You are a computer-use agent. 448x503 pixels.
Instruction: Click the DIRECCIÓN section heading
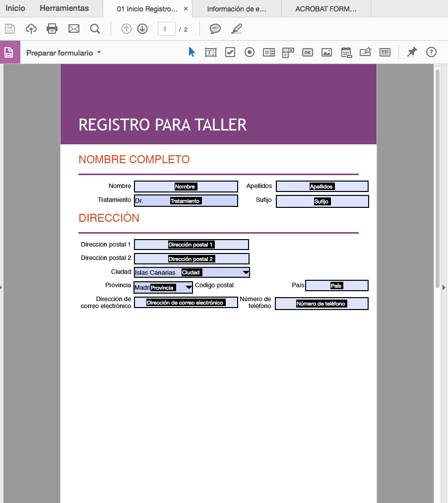pyautogui.click(x=109, y=218)
